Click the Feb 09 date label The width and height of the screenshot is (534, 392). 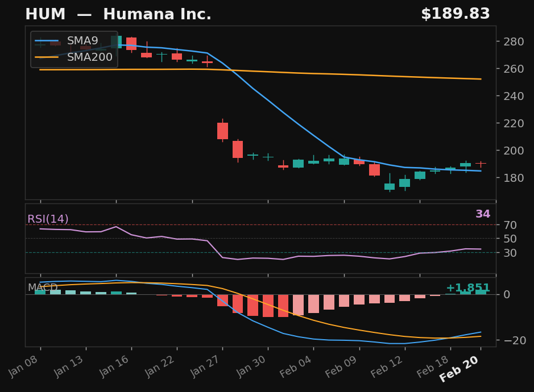[x=341, y=367]
